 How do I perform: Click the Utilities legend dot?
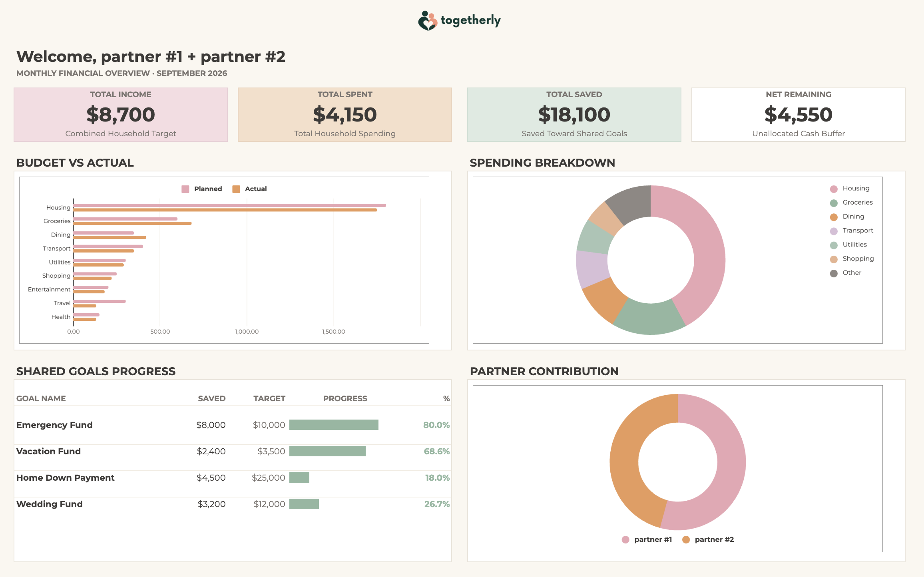[834, 245]
